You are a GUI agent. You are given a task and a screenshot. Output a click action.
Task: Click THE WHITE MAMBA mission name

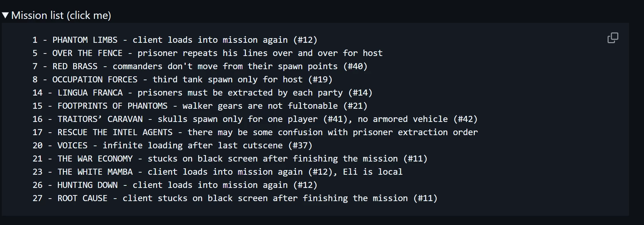(95, 172)
